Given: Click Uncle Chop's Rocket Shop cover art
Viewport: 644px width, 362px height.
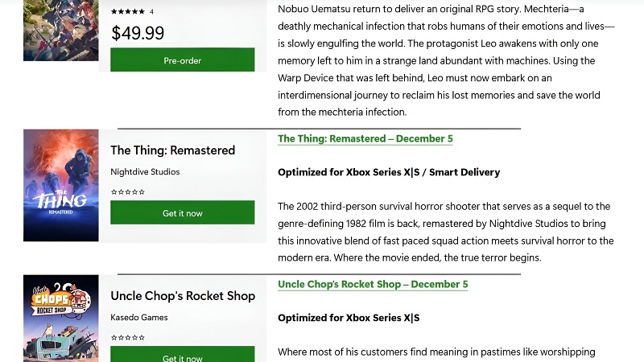Looking at the screenshot, I should 61,319.
